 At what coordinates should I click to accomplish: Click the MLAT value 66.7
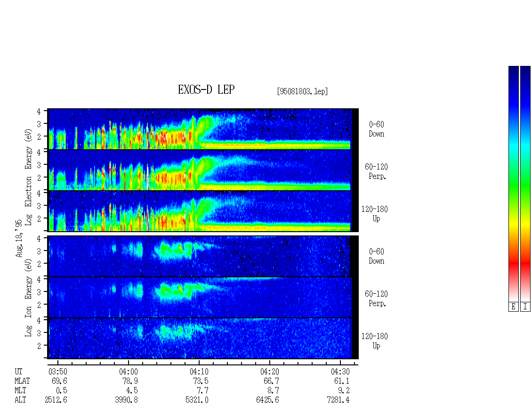272,381
